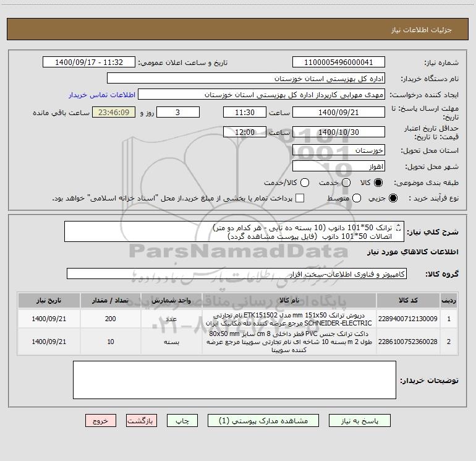
Task: Click the remaining time 23:46:09 field
Action: (x=114, y=112)
